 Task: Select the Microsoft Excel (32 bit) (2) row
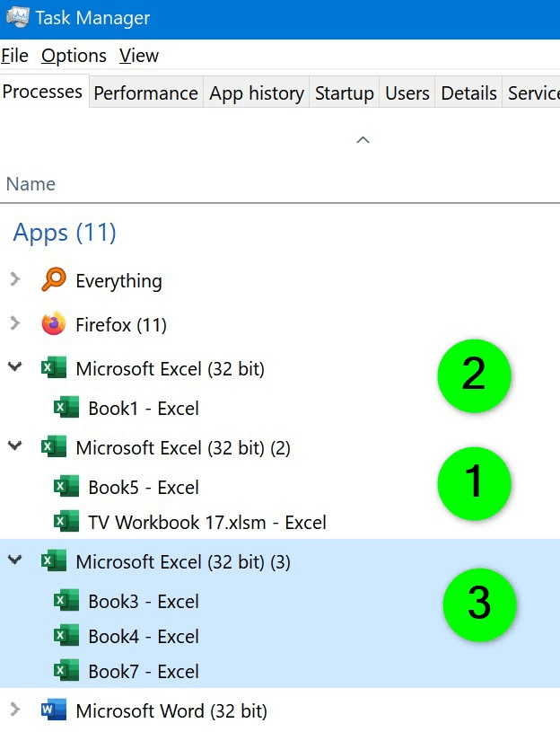[x=280, y=447]
